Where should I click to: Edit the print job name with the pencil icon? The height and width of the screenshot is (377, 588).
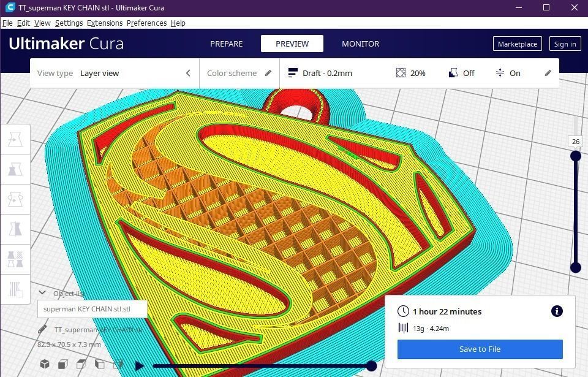42,329
